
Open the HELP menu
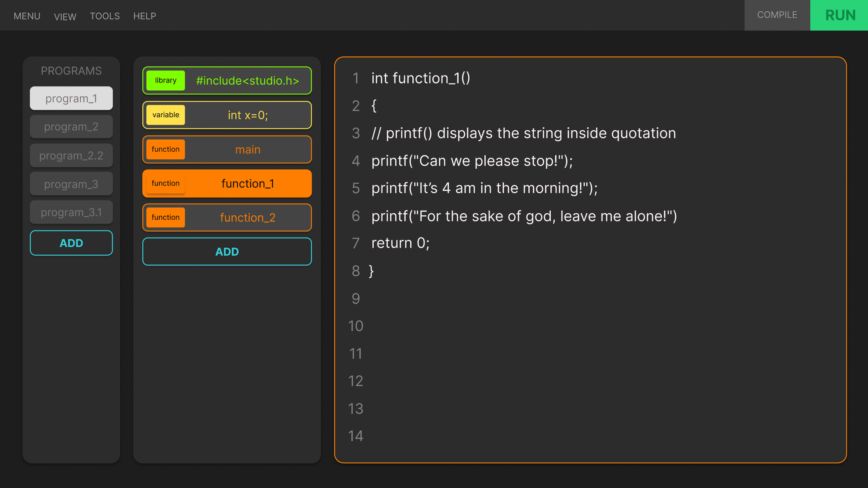click(145, 16)
